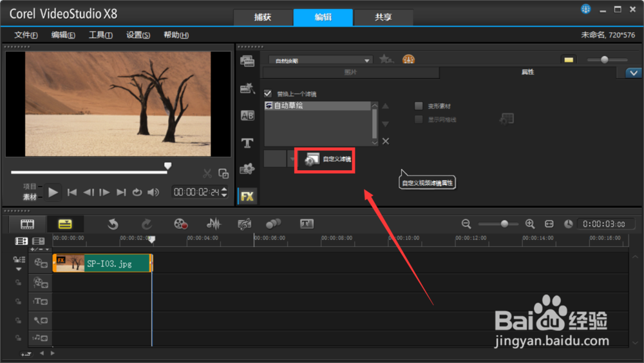Open Auto Music tool
644x363 pixels.
244,224
